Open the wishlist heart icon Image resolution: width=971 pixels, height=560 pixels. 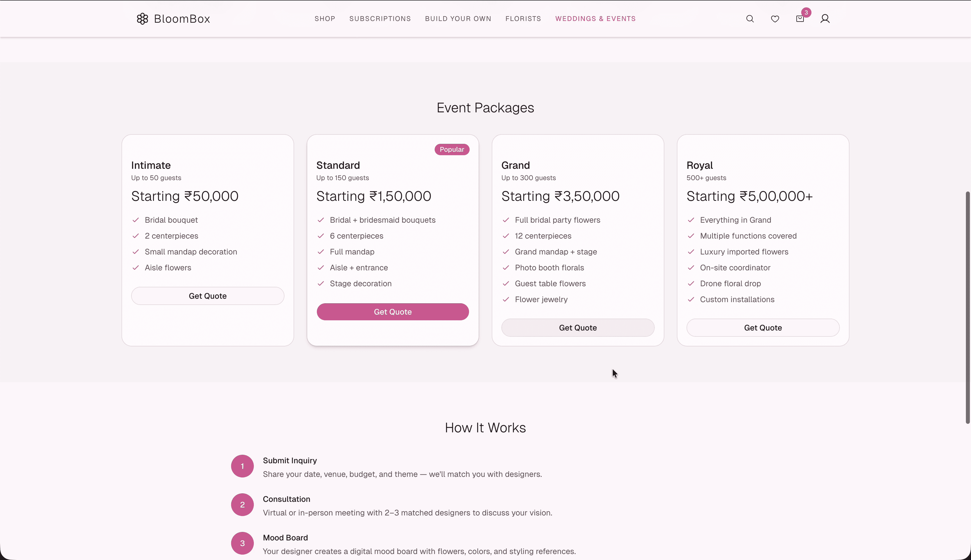coord(774,18)
